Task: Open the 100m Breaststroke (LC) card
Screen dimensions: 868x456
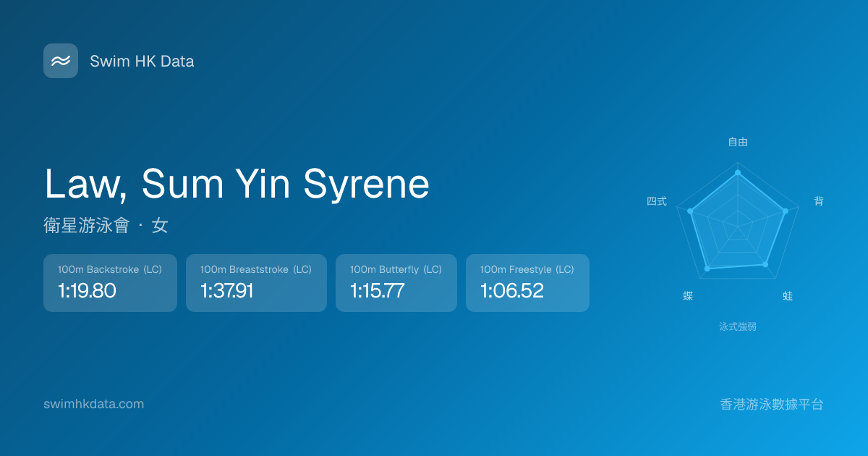Action: [256, 283]
